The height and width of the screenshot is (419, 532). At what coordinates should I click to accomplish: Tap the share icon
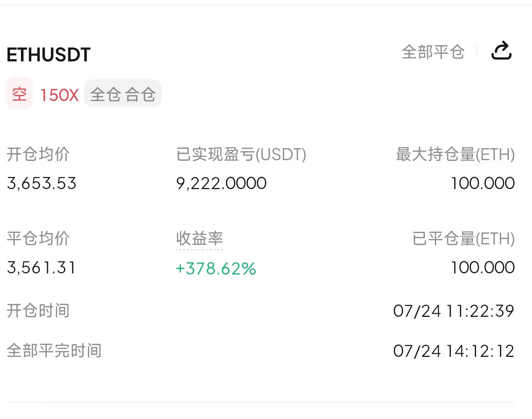pyautogui.click(x=501, y=51)
